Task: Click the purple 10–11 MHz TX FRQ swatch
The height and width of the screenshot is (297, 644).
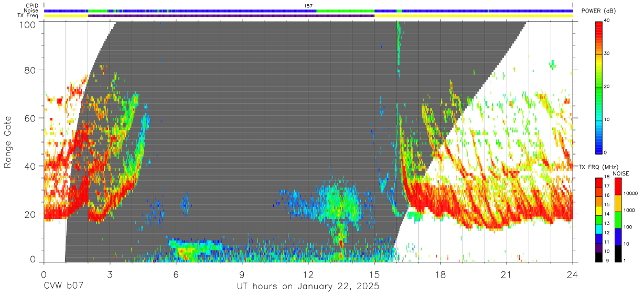Action: [x=599, y=247]
